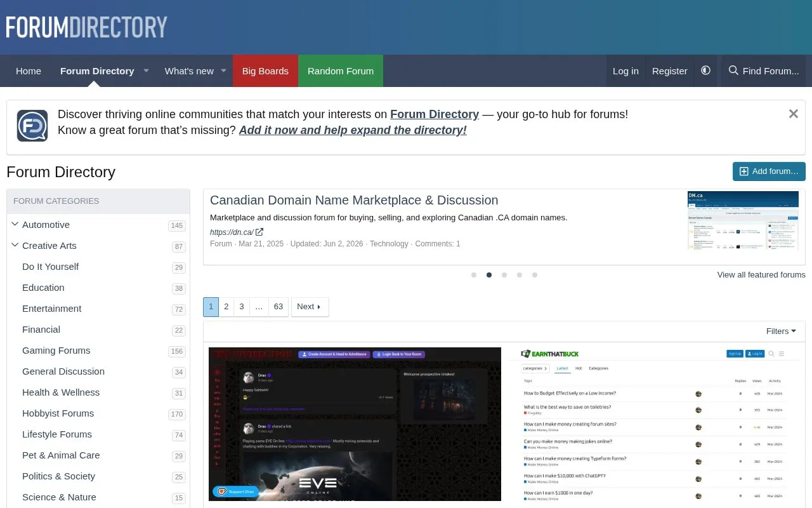This screenshot has width=812, height=508.
Task: Open the Random Forum tab
Action: [x=341, y=70]
